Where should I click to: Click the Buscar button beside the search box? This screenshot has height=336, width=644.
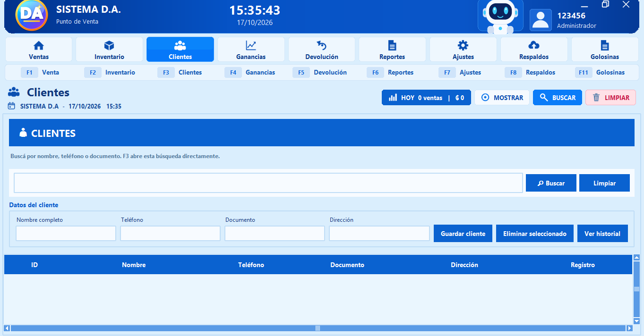coord(551,183)
